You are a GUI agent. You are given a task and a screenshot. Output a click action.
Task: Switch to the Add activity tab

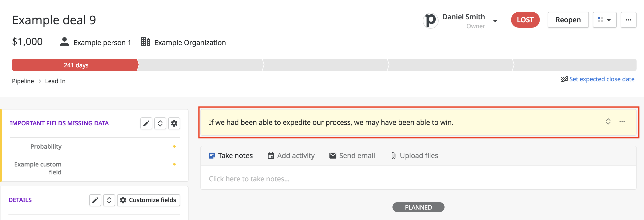pos(291,156)
